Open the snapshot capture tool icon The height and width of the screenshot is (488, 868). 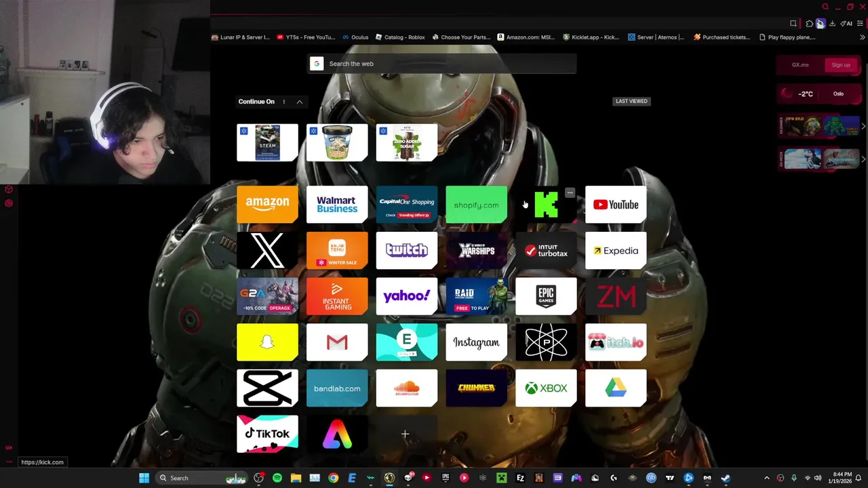(793, 24)
